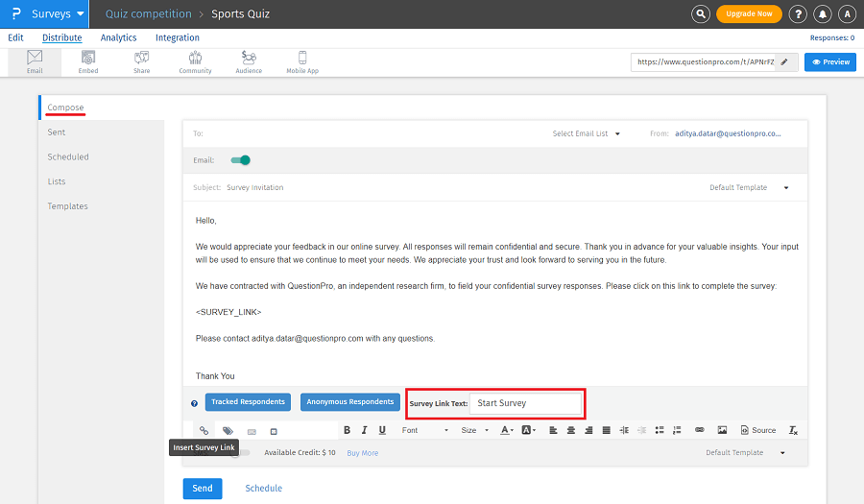Click the Buy More link

click(x=363, y=453)
